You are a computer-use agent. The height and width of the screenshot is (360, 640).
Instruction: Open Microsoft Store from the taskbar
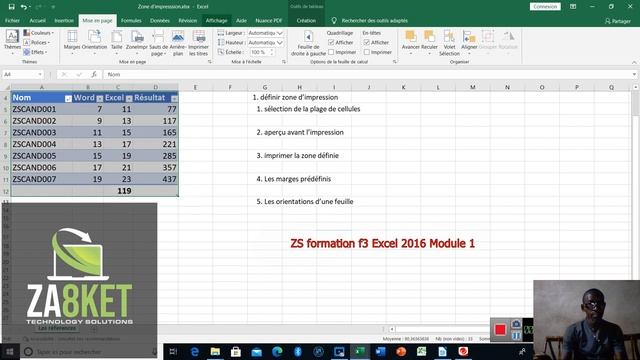coord(236,351)
